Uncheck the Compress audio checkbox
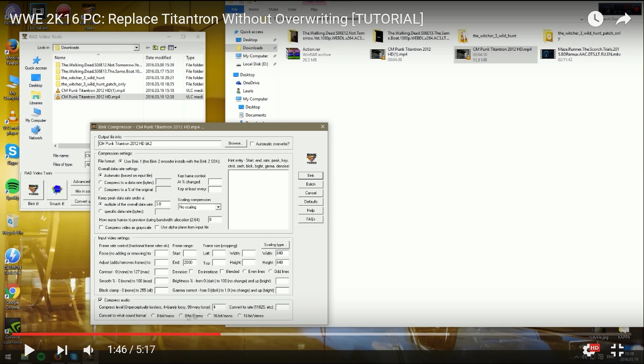This screenshot has width=644, height=364. tap(100, 300)
